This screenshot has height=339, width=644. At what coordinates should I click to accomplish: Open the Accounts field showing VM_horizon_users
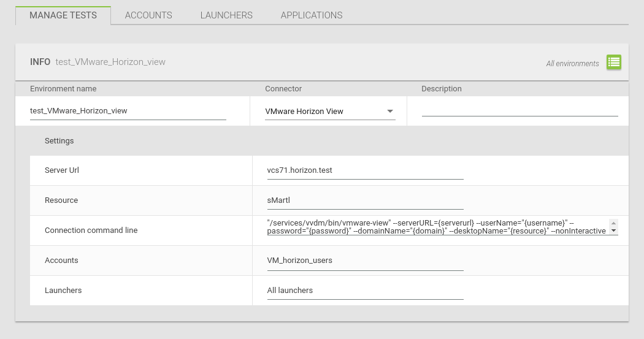365,261
